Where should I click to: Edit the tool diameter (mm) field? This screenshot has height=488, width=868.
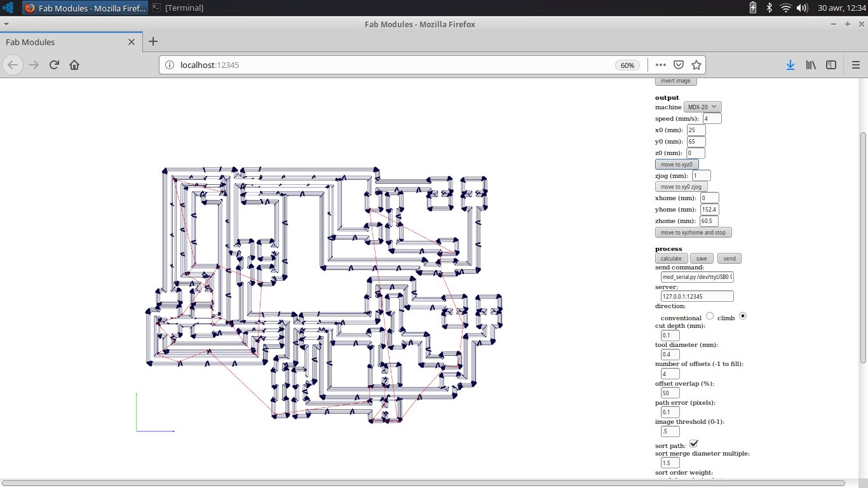[x=670, y=355]
